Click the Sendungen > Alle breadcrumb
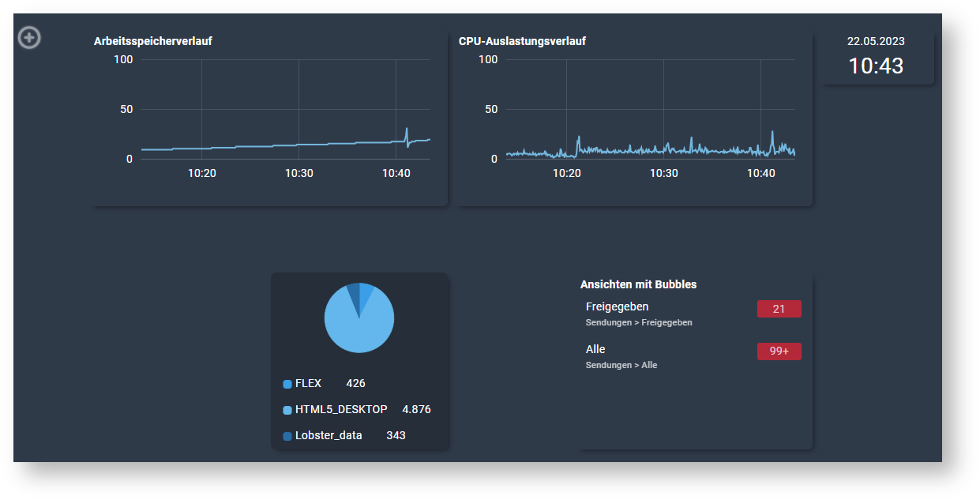Viewport: 980px width, 500px height. click(621, 366)
